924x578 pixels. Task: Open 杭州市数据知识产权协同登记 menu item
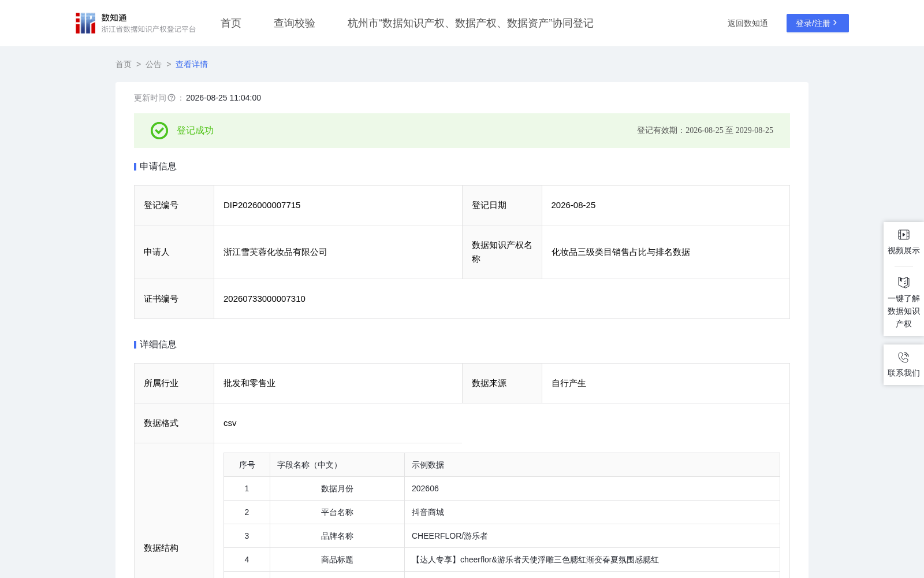471,23
